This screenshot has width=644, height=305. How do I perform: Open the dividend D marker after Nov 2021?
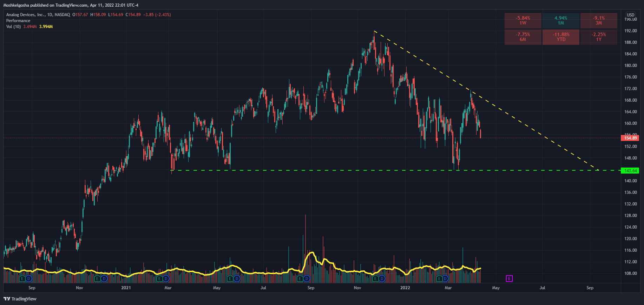382,279
